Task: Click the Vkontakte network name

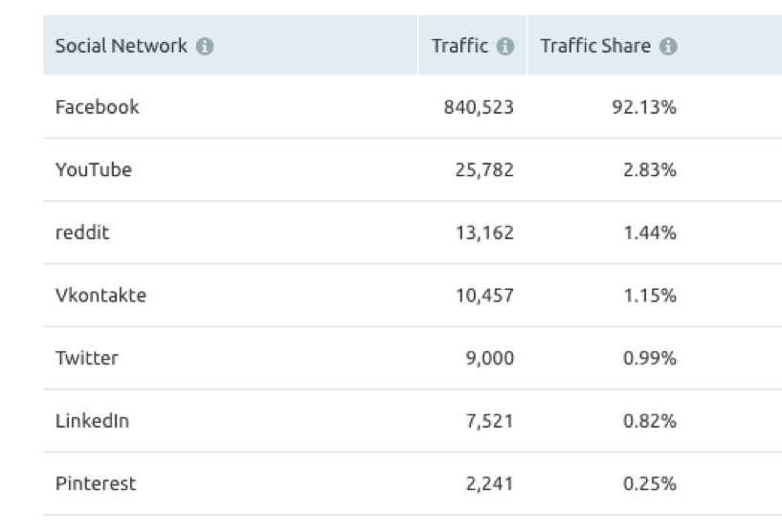Action: pyautogui.click(x=101, y=296)
